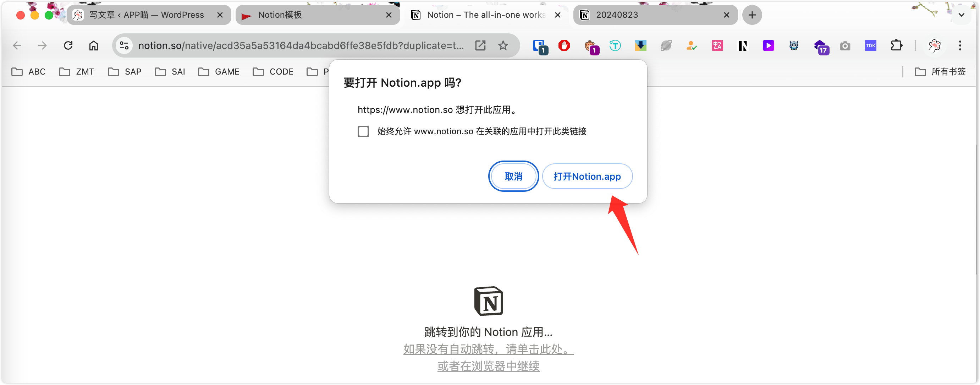
Task: Click the address bar URL field
Action: [300, 46]
